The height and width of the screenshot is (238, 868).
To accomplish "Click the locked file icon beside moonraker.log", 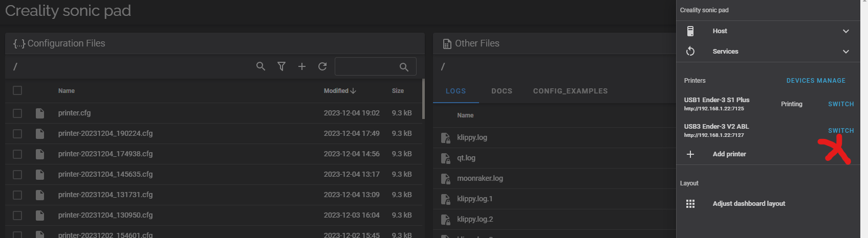I will click(x=446, y=178).
